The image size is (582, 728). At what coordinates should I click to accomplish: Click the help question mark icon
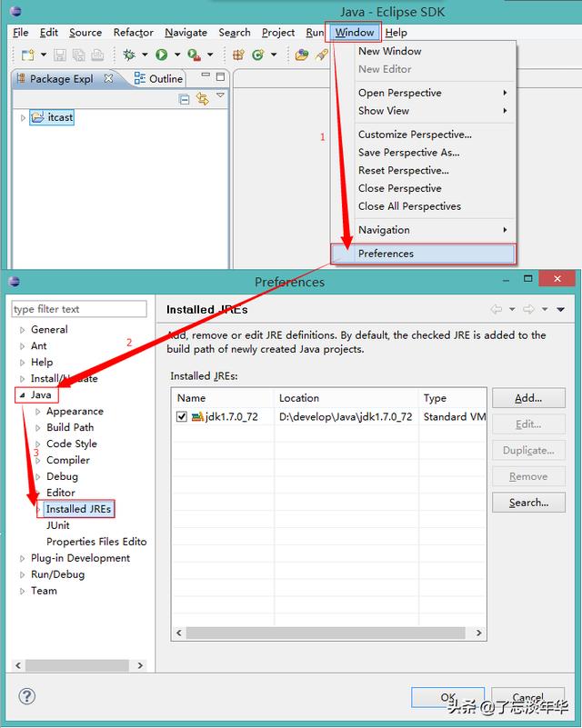click(27, 695)
